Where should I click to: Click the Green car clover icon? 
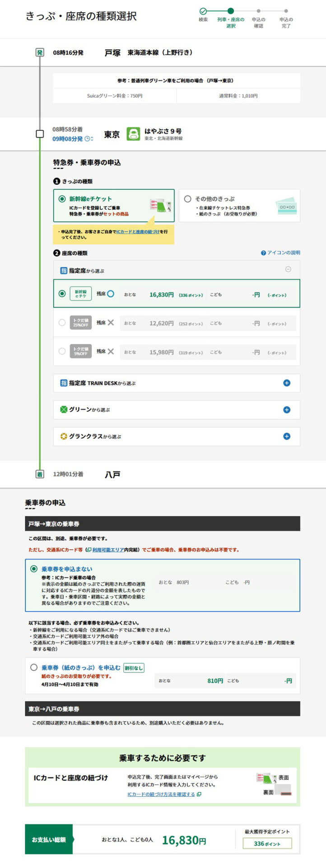tap(64, 410)
